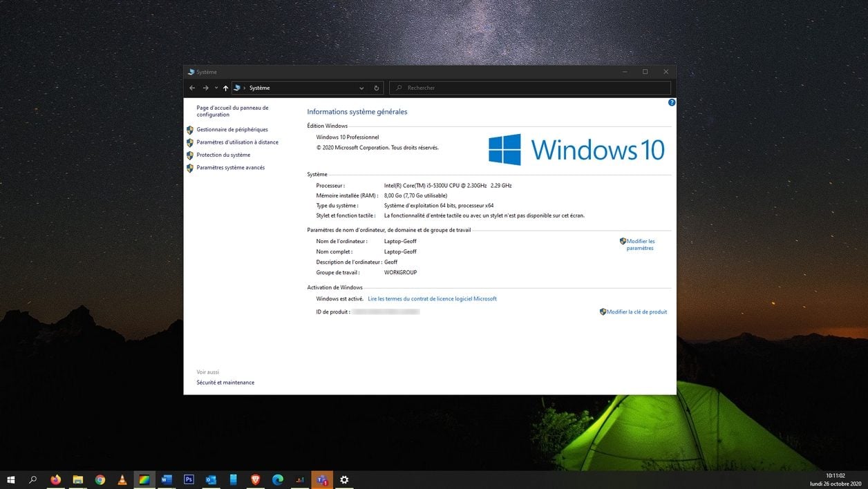Click shield icon beside Paramètres système avancés
868x489 pixels.
tap(190, 168)
